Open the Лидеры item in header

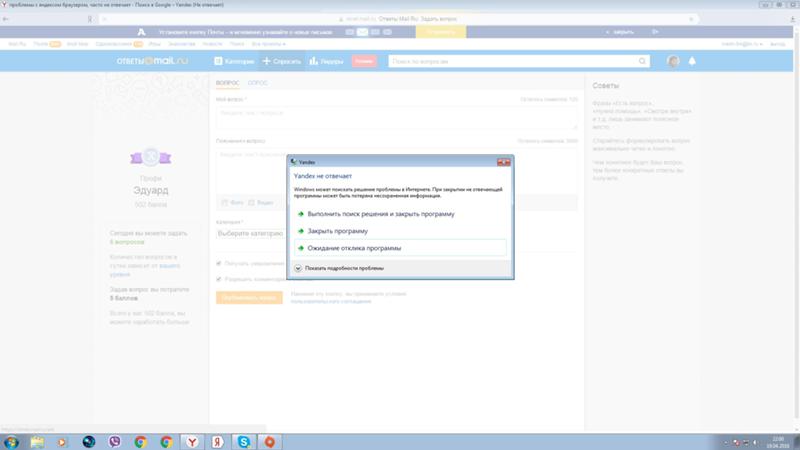[x=327, y=61]
